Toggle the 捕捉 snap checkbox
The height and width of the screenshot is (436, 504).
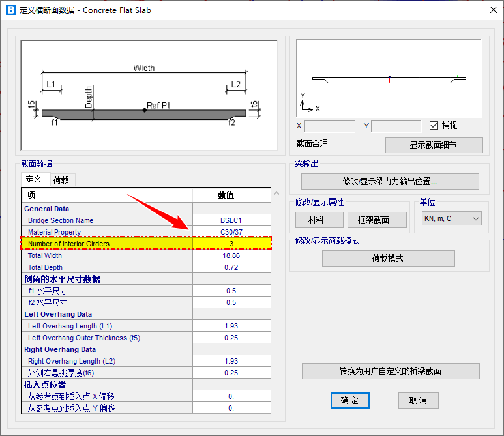tap(434, 125)
